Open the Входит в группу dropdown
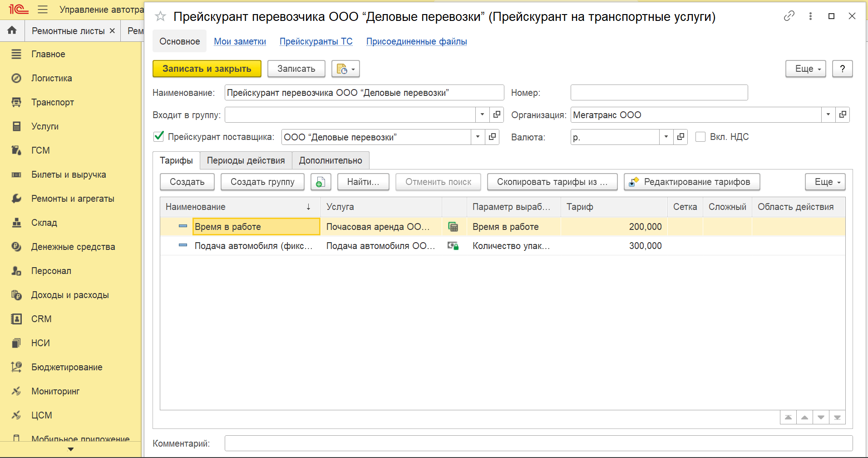Viewport: 868px width, 458px height. [482, 114]
